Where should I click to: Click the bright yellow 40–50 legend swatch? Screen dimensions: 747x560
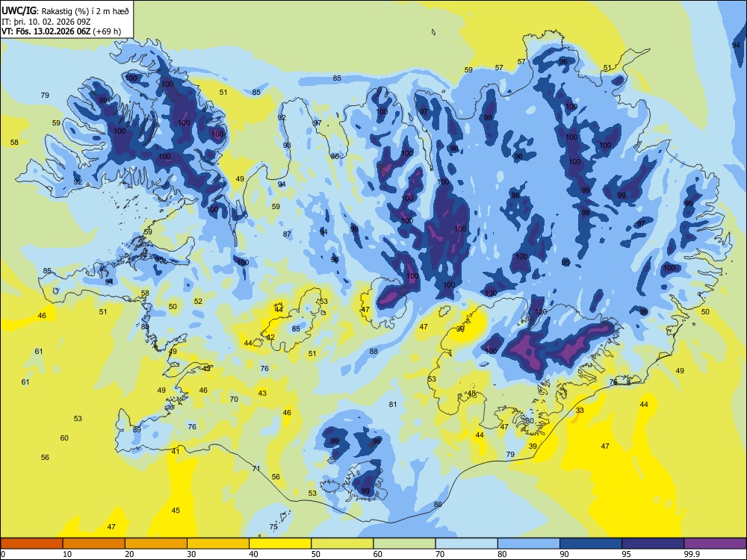pyautogui.click(x=280, y=544)
